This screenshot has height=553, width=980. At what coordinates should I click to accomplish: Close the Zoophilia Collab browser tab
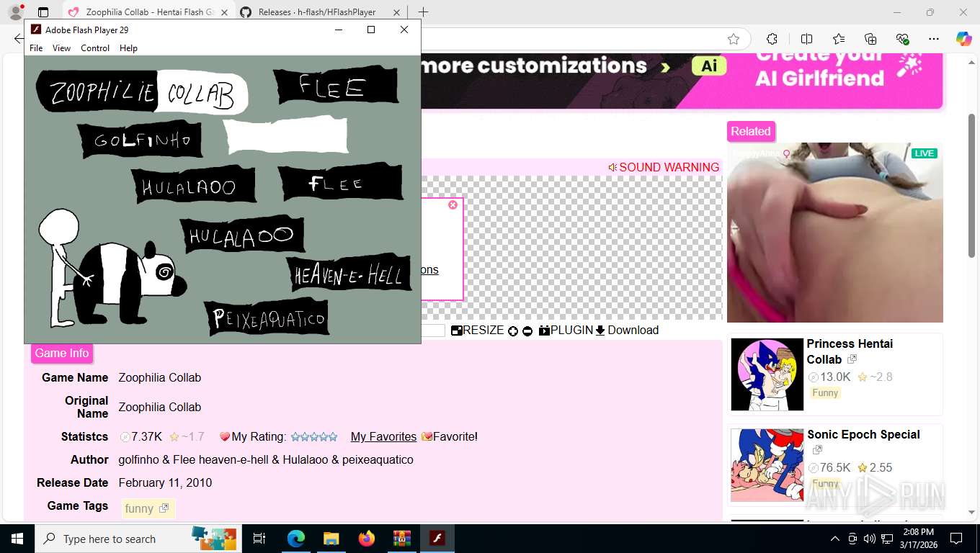(224, 12)
